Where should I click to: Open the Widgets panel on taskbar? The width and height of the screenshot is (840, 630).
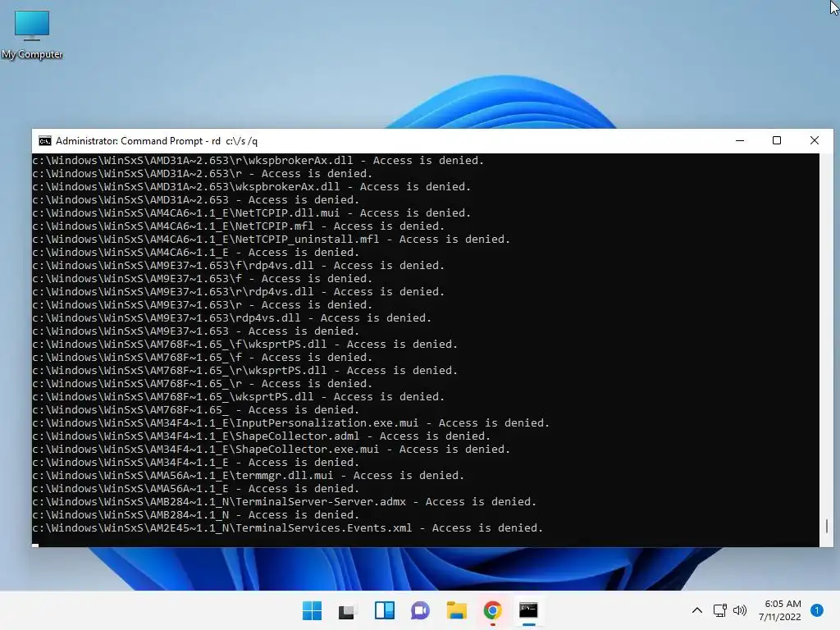(x=384, y=610)
